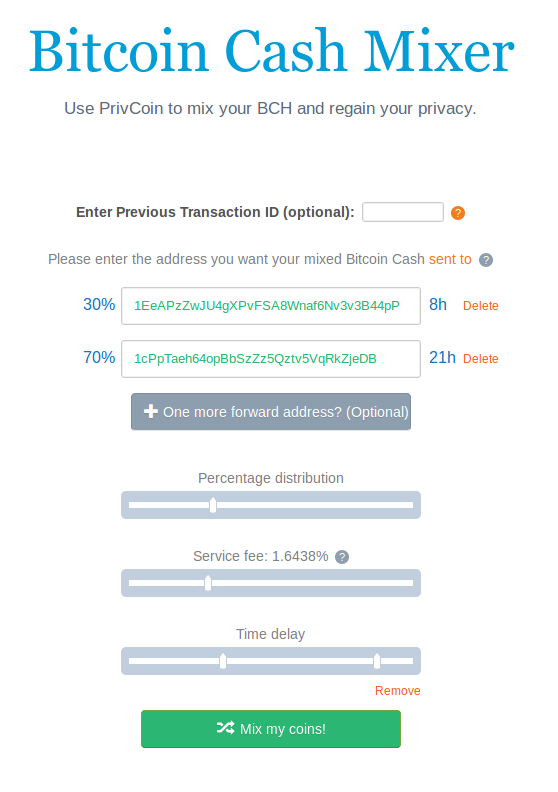The image size is (558, 792).
Task: Click the right Time delay slider handle
Action: pos(377,661)
